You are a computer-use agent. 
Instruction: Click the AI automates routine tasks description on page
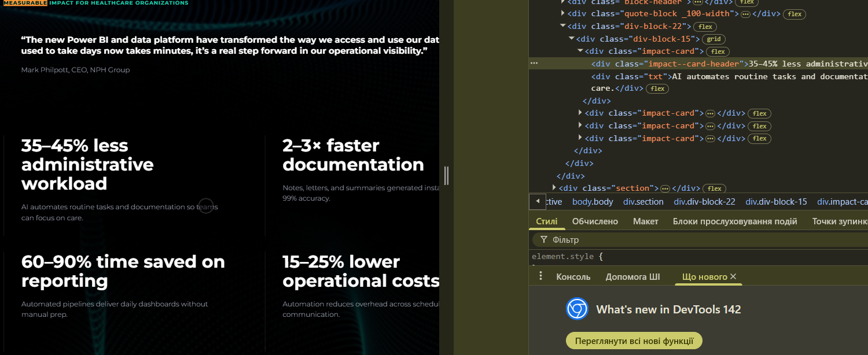pos(119,212)
